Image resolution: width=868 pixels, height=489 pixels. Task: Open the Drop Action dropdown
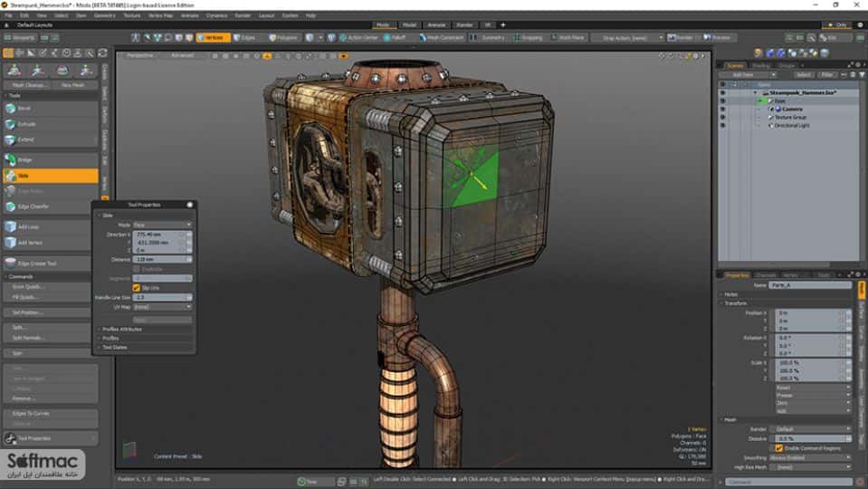[627, 38]
